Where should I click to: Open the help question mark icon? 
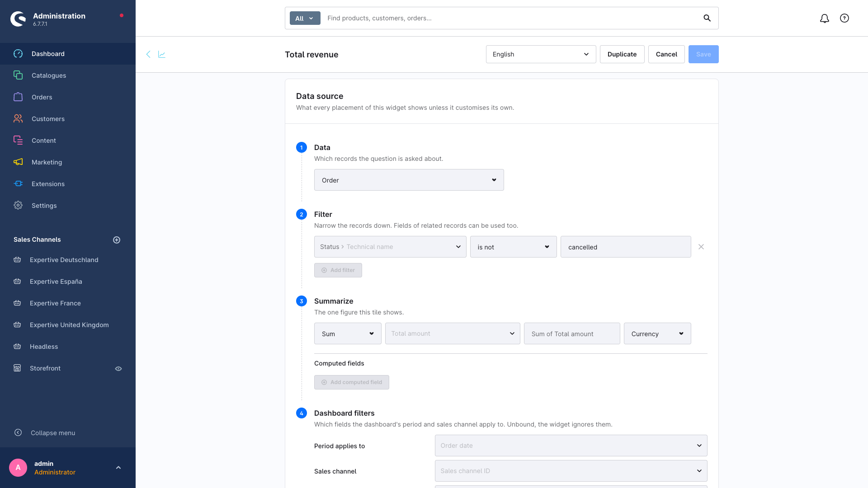pos(844,18)
